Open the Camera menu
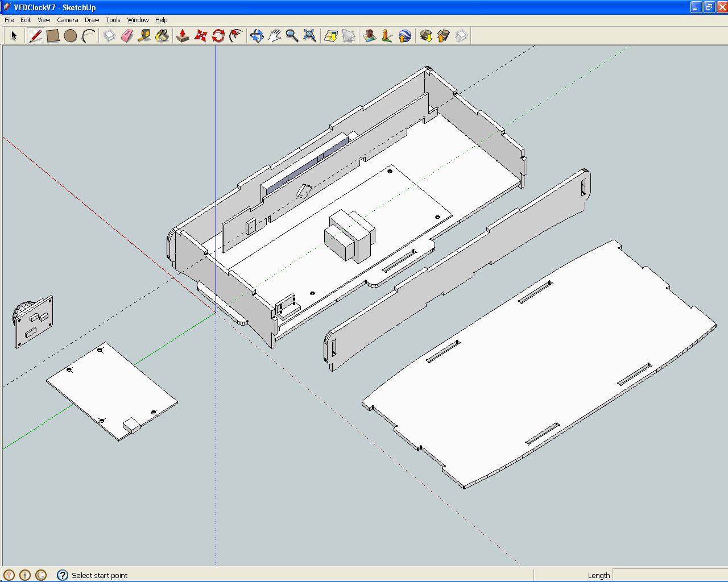728x582 pixels. (68, 20)
